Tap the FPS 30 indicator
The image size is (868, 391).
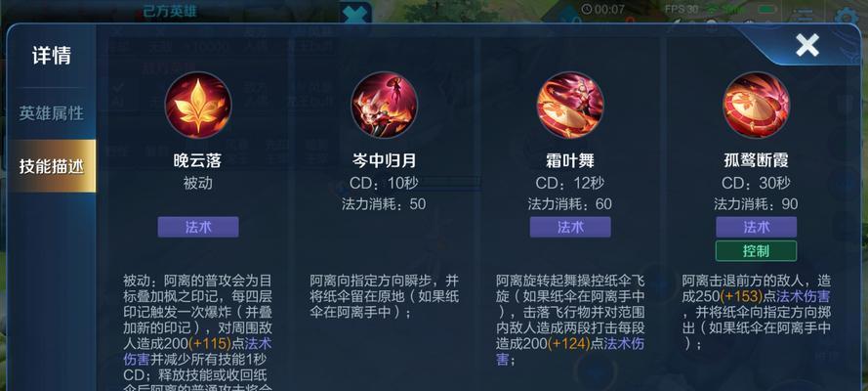pos(681,10)
